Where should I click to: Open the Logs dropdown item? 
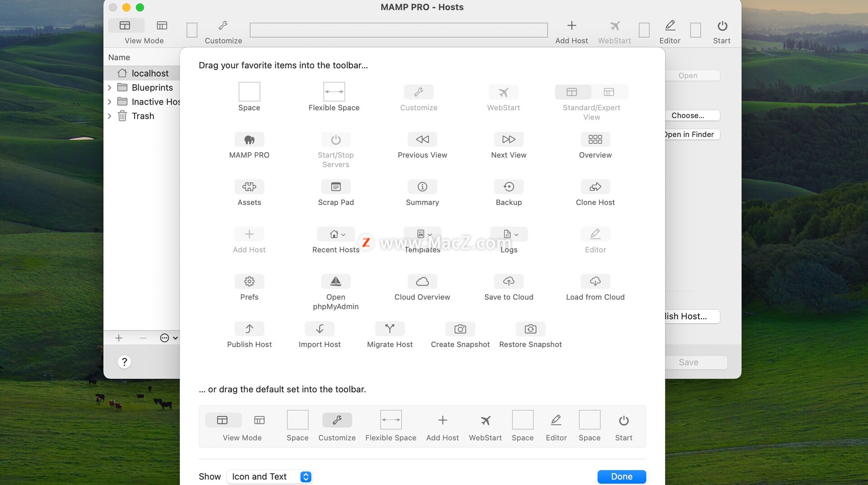click(509, 234)
